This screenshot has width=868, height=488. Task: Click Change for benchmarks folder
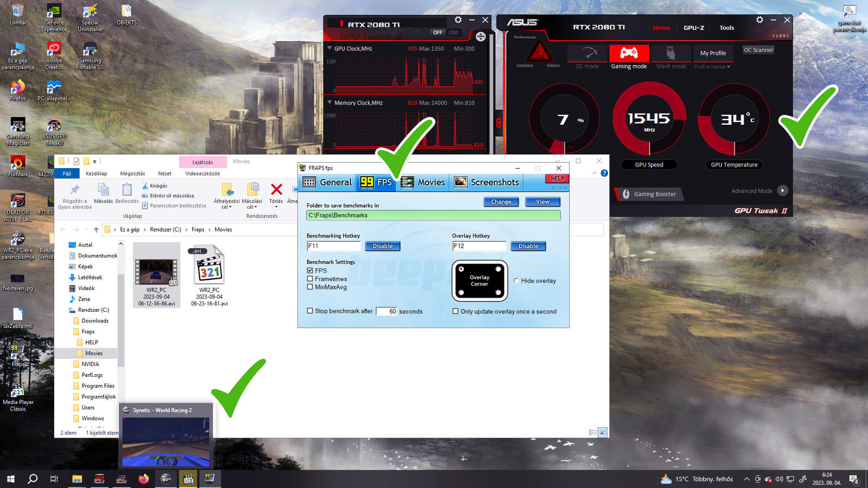[x=501, y=202]
